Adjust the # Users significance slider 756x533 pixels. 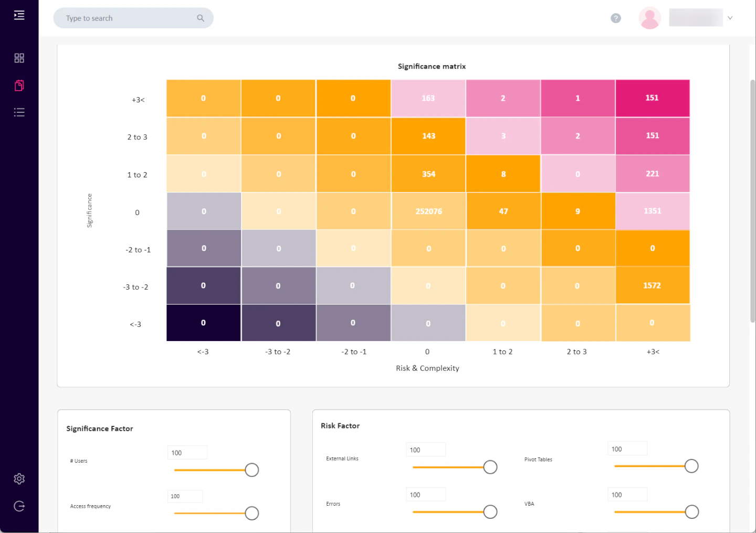(x=251, y=470)
